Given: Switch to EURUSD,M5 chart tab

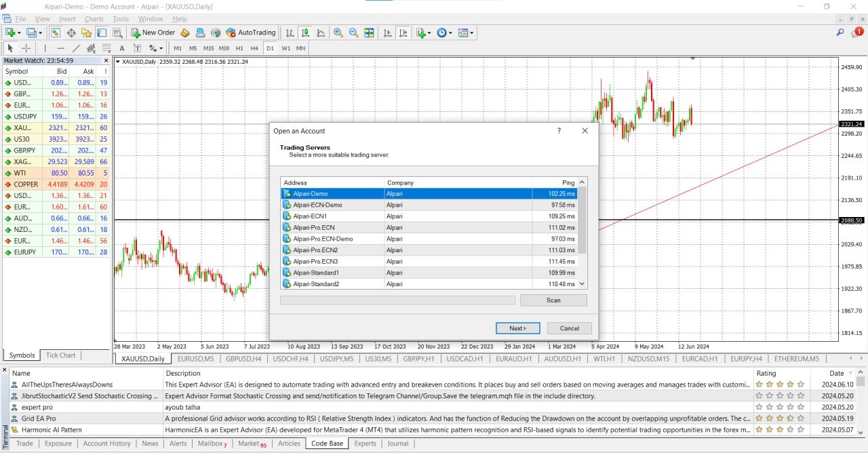Looking at the screenshot, I should click(x=195, y=359).
